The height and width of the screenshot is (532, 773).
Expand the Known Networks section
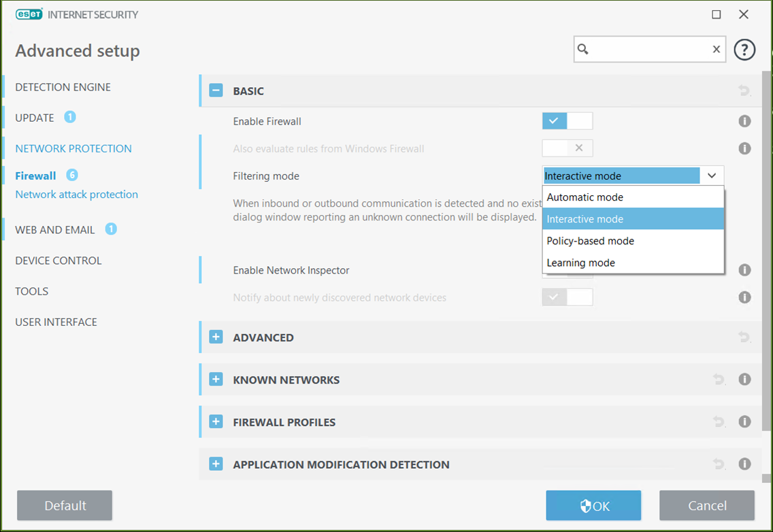216,380
